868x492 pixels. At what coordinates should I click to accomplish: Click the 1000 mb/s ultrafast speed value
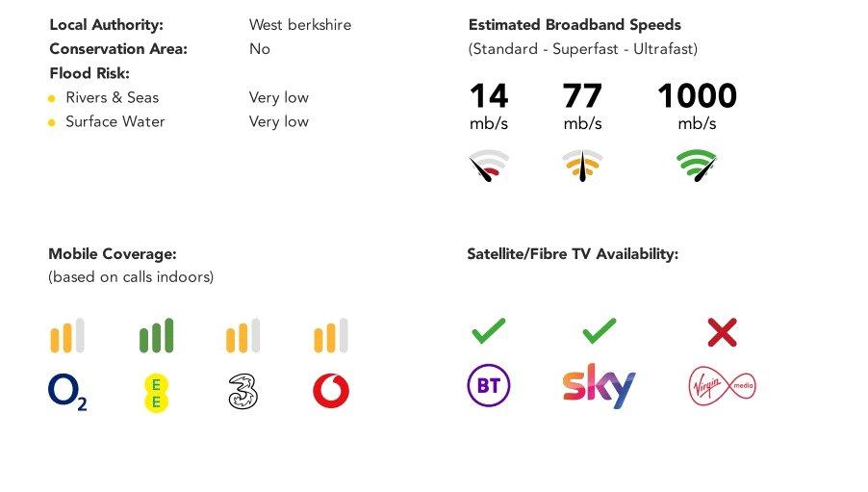[697, 106]
